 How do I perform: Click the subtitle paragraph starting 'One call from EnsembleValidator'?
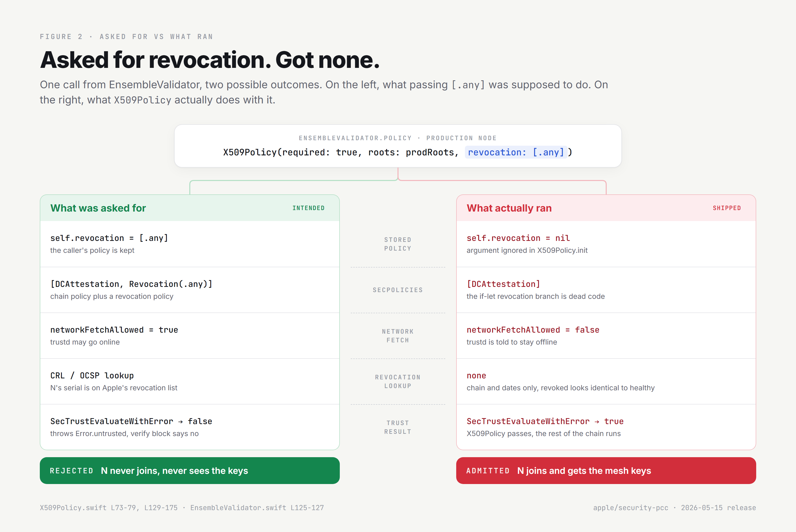tap(324, 92)
